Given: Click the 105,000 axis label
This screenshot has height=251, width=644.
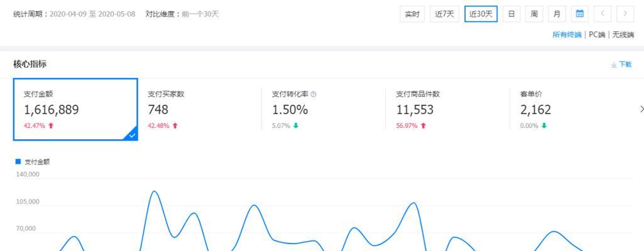Looking at the screenshot, I should pos(28,202).
